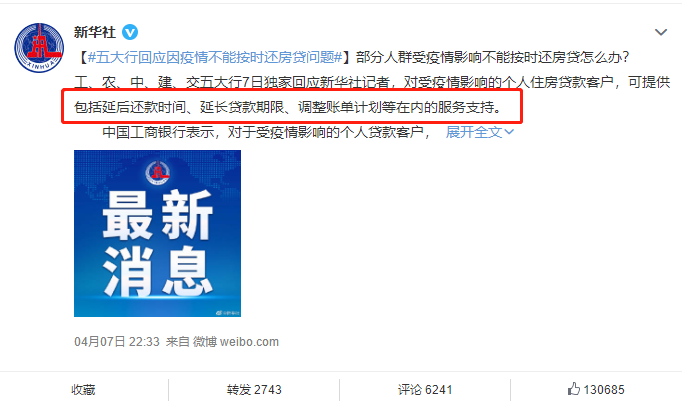Screen dimensions: 682x408
Task: Click the 130685 like count
Action: click(604, 390)
